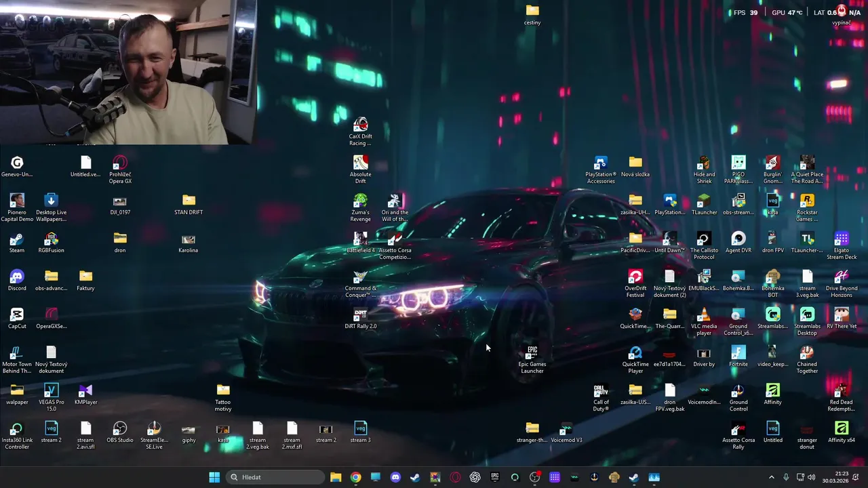Open ChatGPT from the taskbar

coord(475,477)
